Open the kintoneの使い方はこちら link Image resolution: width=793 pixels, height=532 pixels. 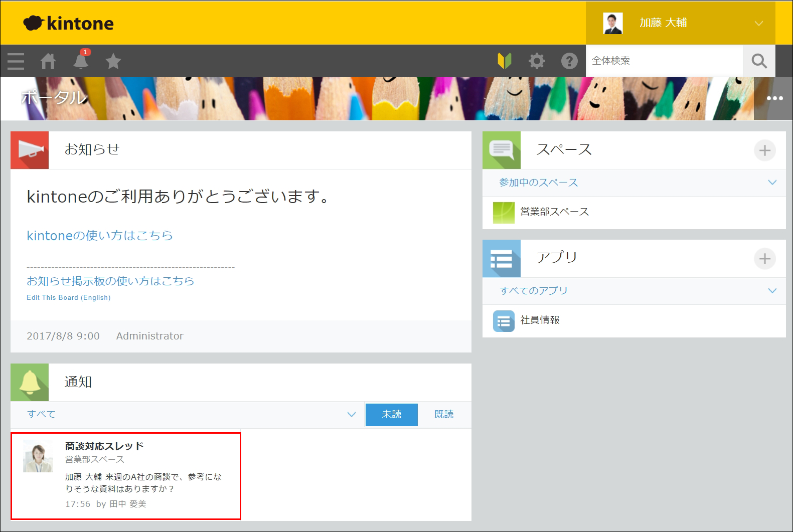pyautogui.click(x=100, y=236)
